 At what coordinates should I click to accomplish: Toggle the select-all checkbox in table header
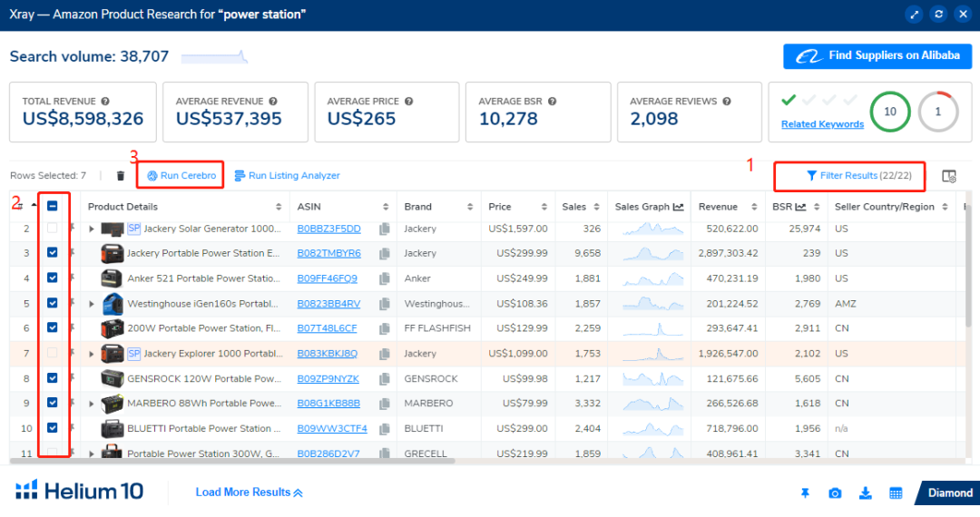[x=53, y=207]
